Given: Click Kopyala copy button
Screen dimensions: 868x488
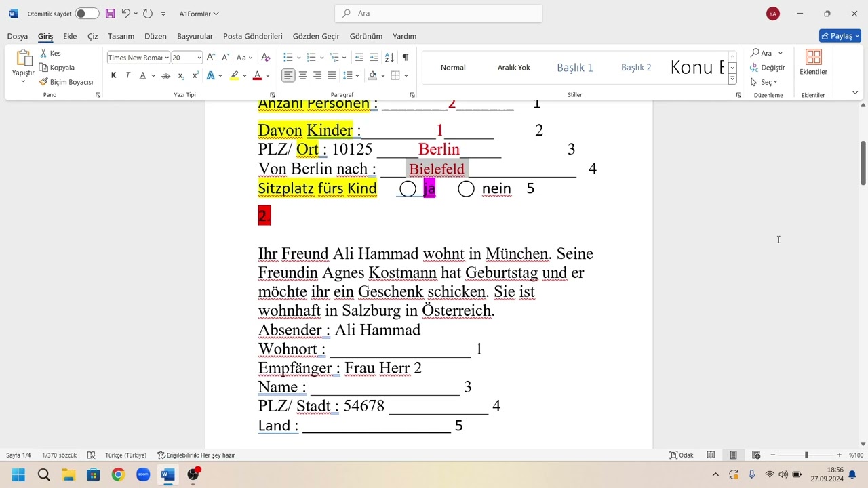Looking at the screenshot, I should (57, 68).
